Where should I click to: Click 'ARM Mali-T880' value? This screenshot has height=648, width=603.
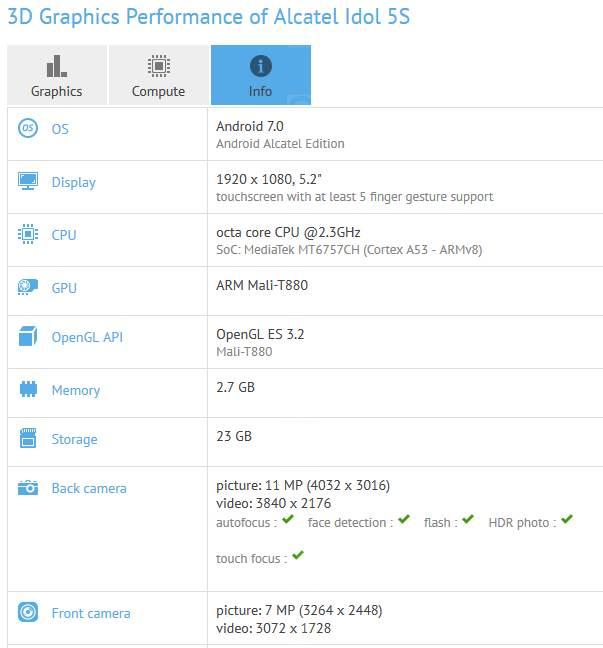point(262,285)
